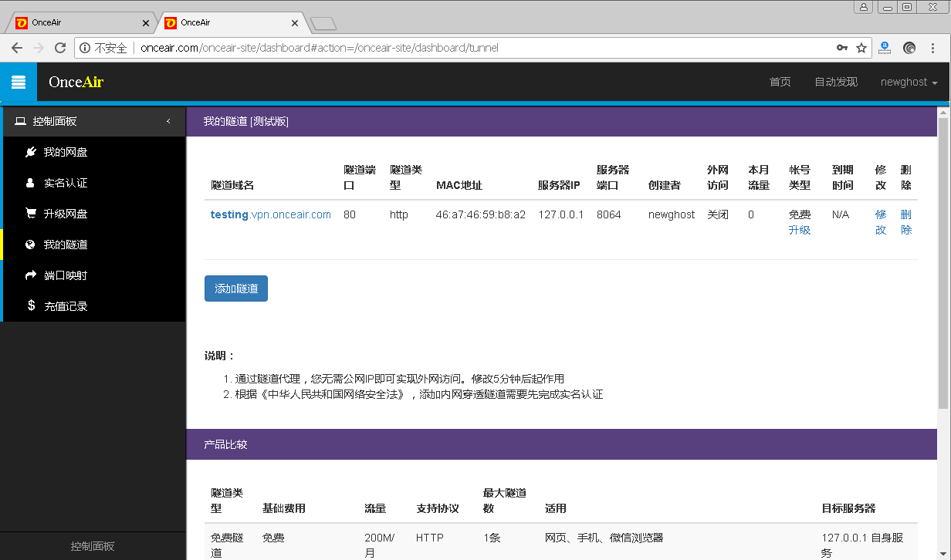
Task: Click the 免费隧道 row label
Action: click(x=227, y=545)
